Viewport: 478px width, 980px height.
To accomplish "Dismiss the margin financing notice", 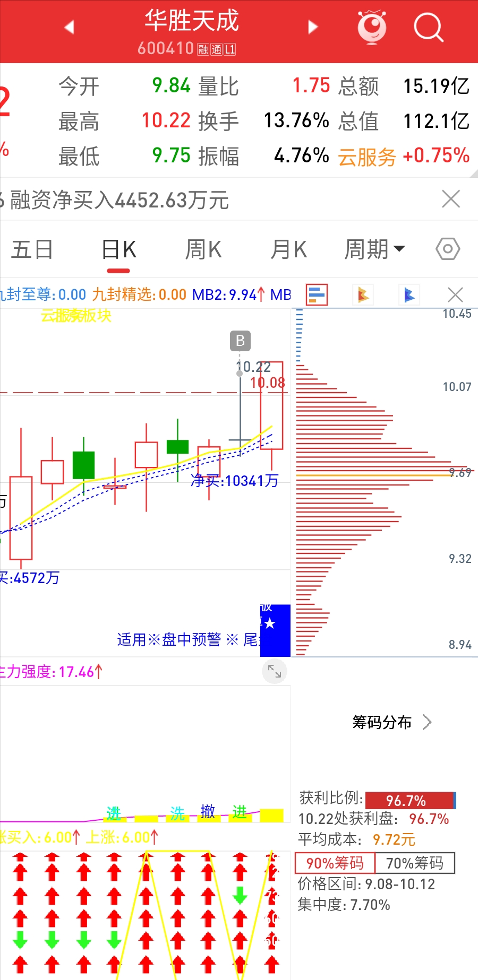I will (x=451, y=200).
